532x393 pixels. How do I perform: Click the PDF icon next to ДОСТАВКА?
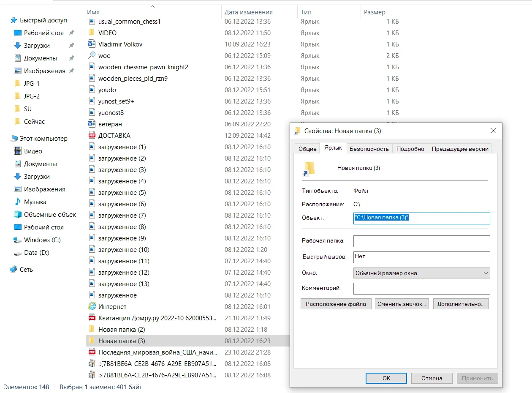click(x=92, y=136)
